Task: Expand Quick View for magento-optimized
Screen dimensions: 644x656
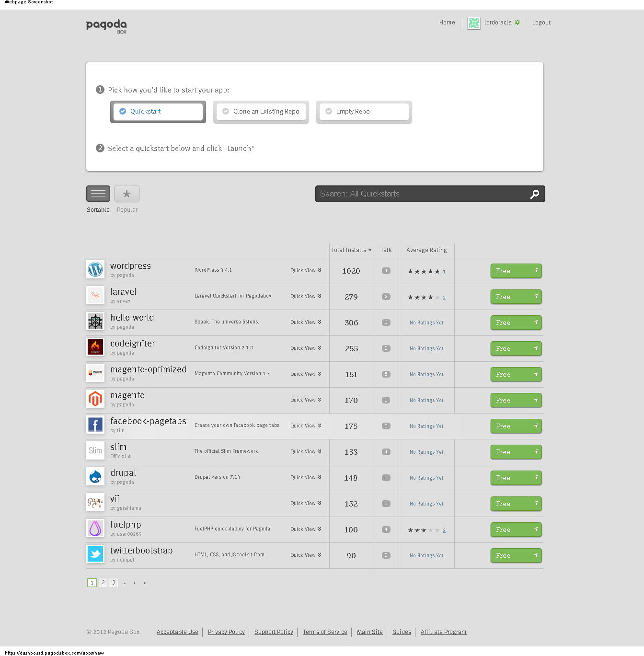Action: (x=306, y=374)
